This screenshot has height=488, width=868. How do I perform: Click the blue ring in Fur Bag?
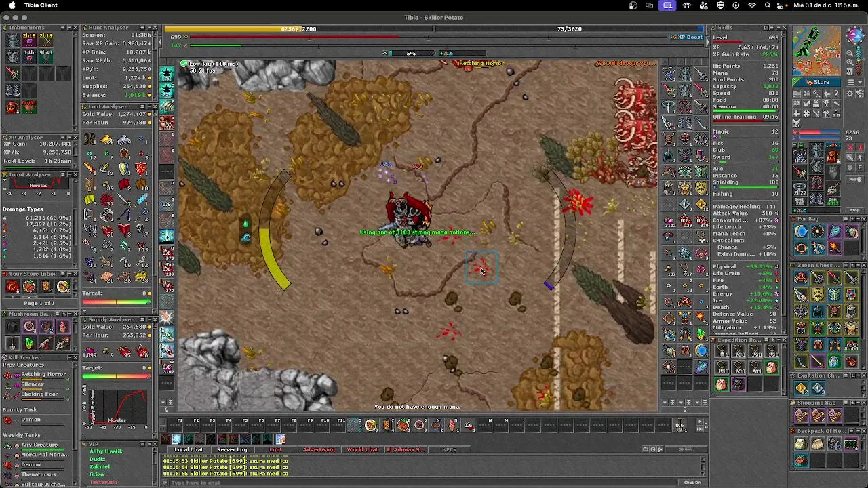point(801,232)
